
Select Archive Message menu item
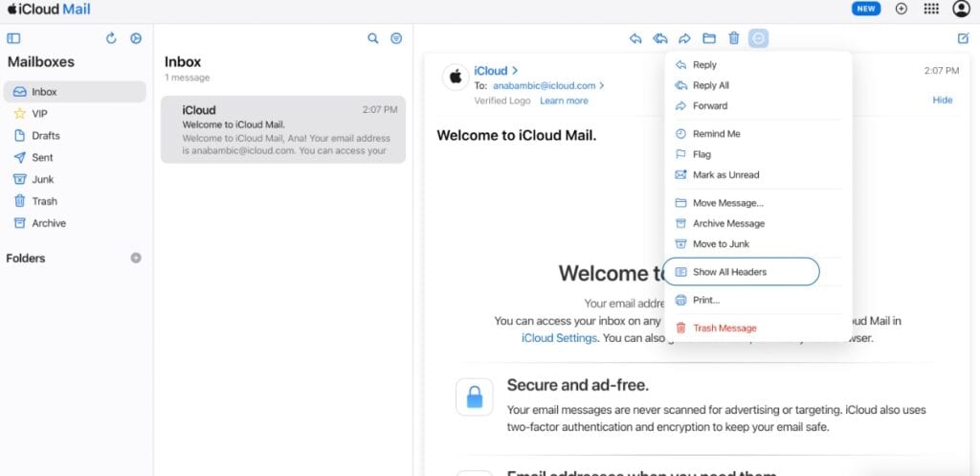758,223
